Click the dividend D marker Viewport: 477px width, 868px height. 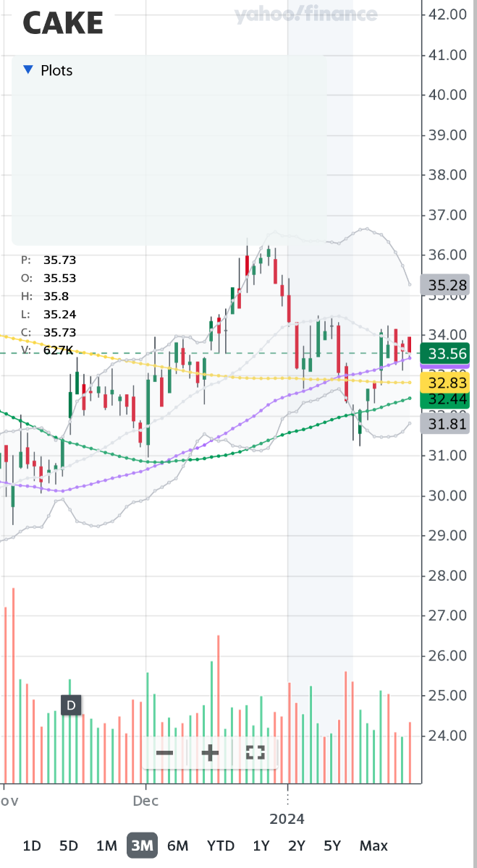tap(71, 705)
